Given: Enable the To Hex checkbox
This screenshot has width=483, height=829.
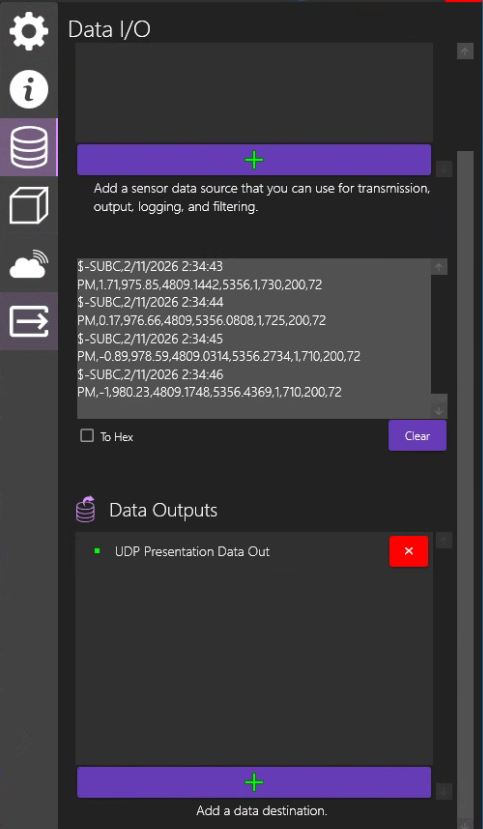Looking at the screenshot, I should point(87,436).
